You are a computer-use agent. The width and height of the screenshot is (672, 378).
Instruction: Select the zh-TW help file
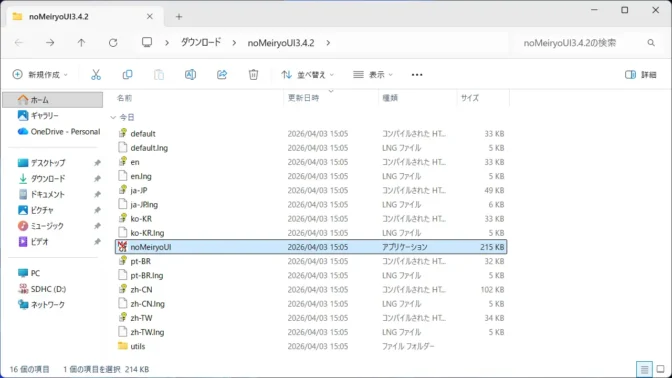311,318
